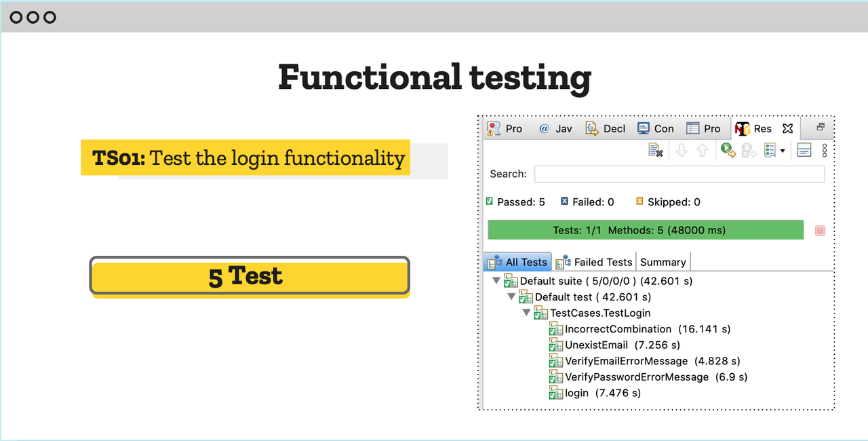
Task: Open the Decl tab
Action: pyautogui.click(x=606, y=128)
